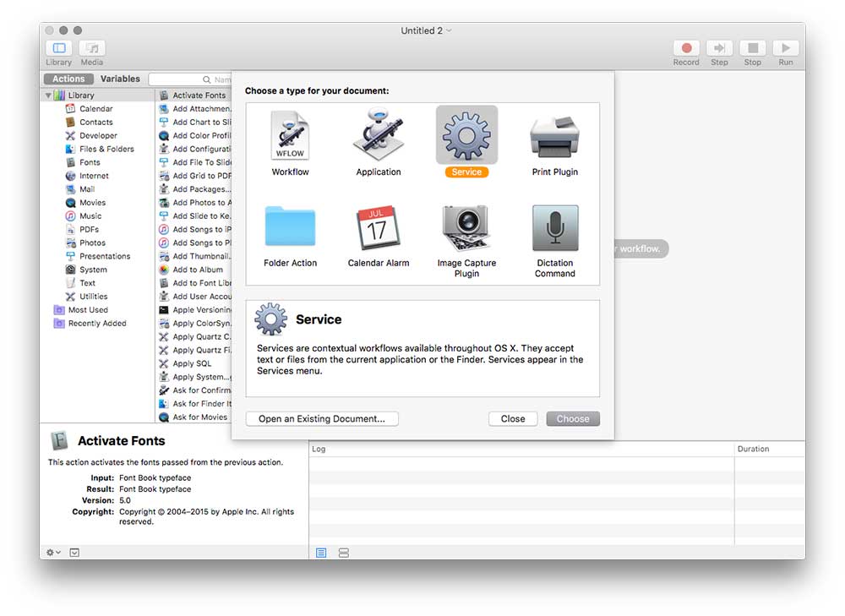
Task: Select Movies category in Library
Action: [x=92, y=203]
